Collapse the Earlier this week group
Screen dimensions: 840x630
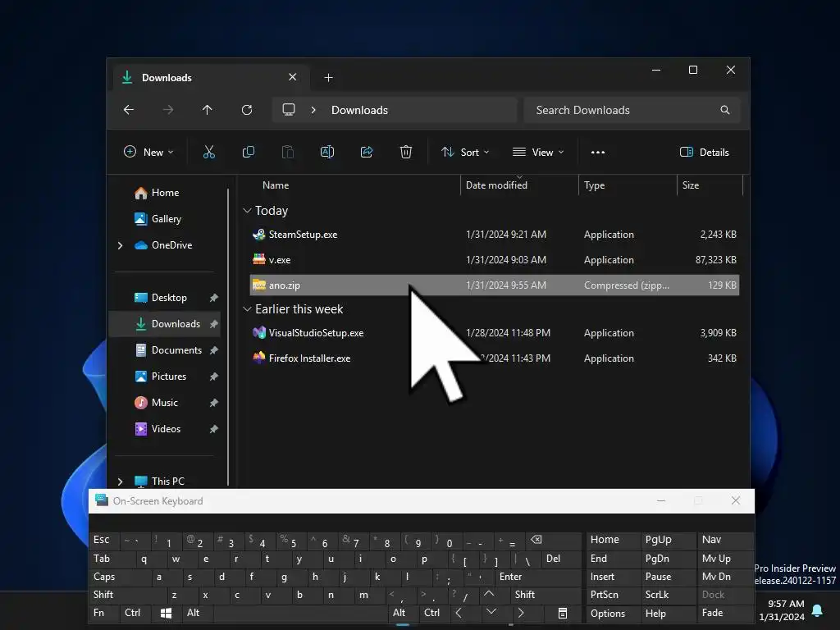[x=247, y=309]
